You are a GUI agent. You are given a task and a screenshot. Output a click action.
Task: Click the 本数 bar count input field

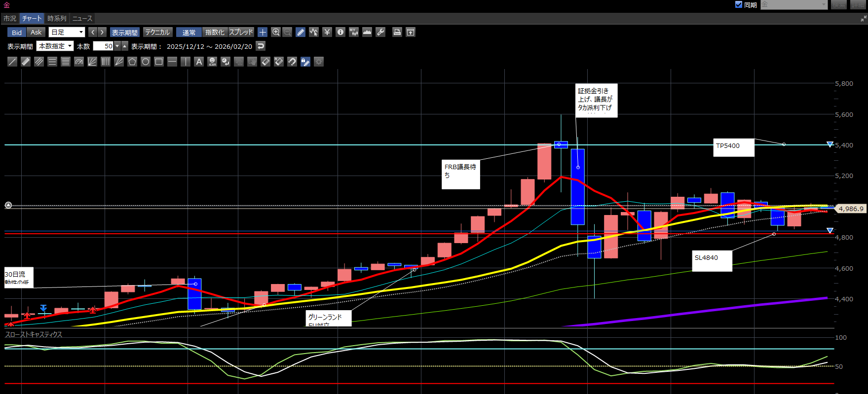click(x=103, y=46)
